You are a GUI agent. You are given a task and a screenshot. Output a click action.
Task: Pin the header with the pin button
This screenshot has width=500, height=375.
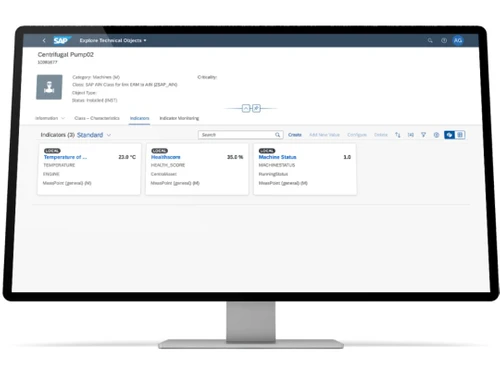point(256,108)
